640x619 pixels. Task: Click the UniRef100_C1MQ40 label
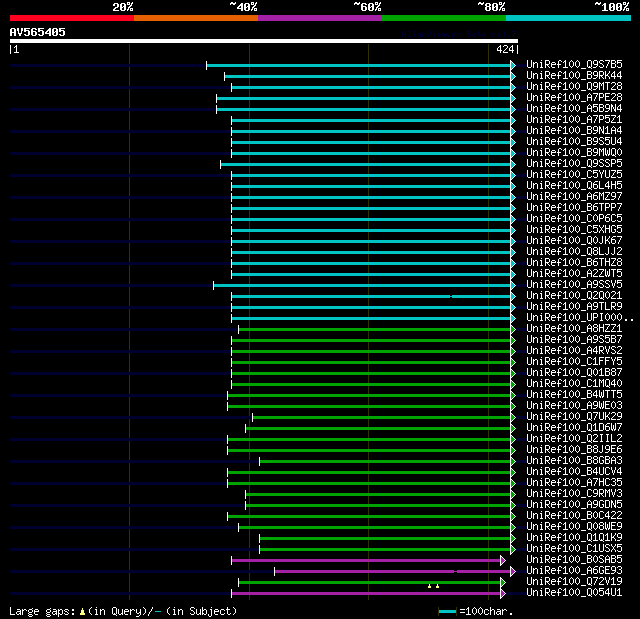pos(574,384)
